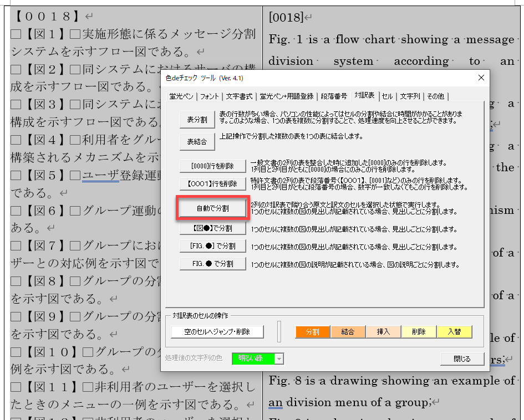Screen dimensions: 524x420
Task: Expand the 明るい緑 color dropdown
Action: click(279, 359)
